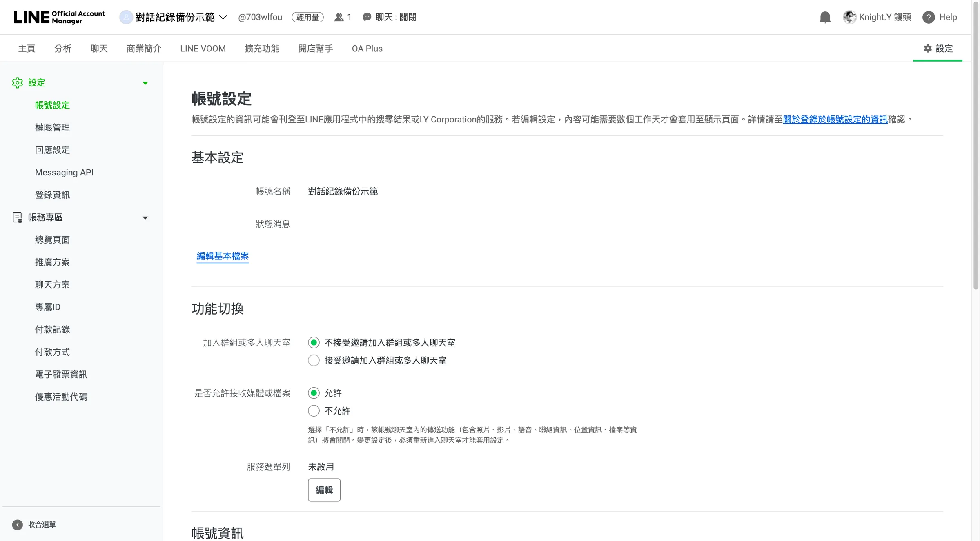Collapse the 設定 sidebar section arrow
The image size is (980, 541).
click(145, 83)
